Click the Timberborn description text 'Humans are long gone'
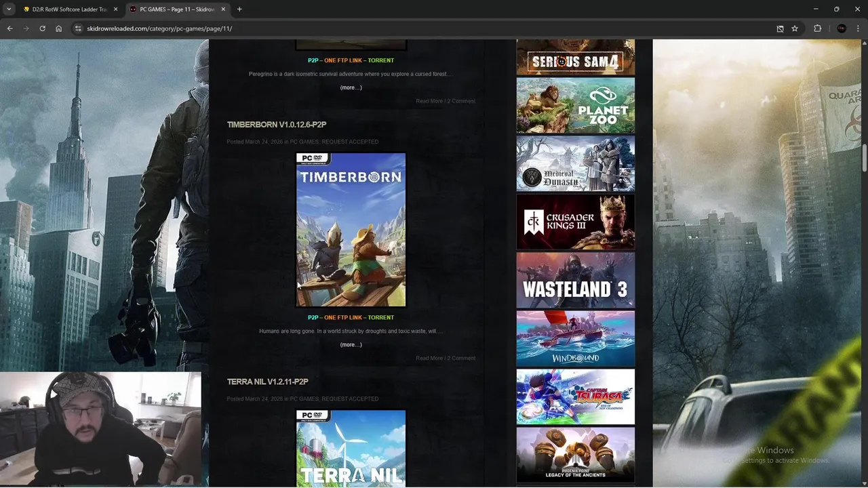This screenshot has width=868, height=488. pos(351,331)
